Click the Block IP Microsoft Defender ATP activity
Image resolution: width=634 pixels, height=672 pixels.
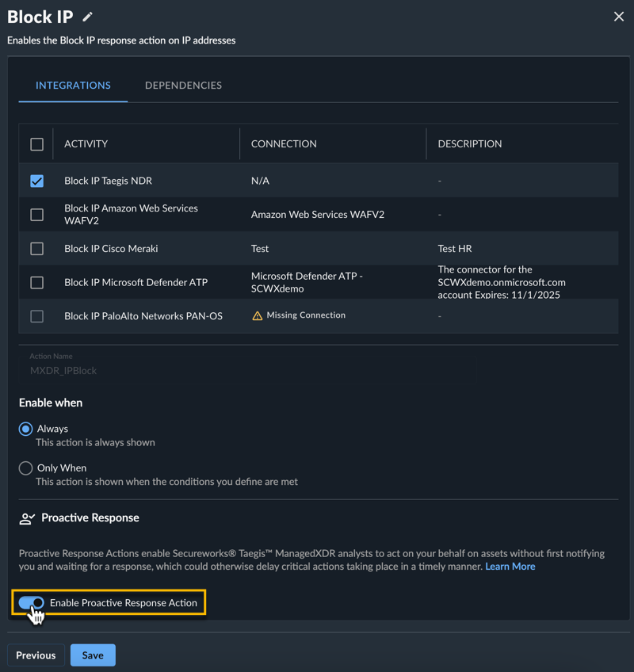(x=136, y=282)
